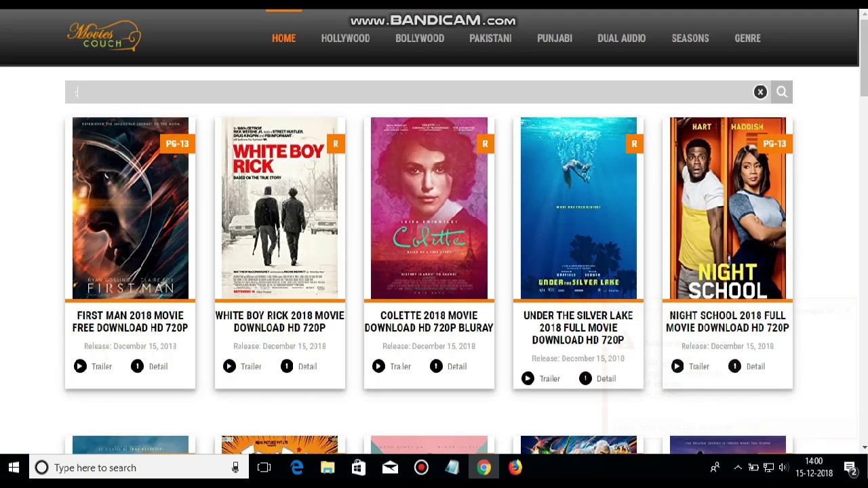The width and height of the screenshot is (868, 488).
Task: Show hidden system tray icons
Action: pos(738,468)
